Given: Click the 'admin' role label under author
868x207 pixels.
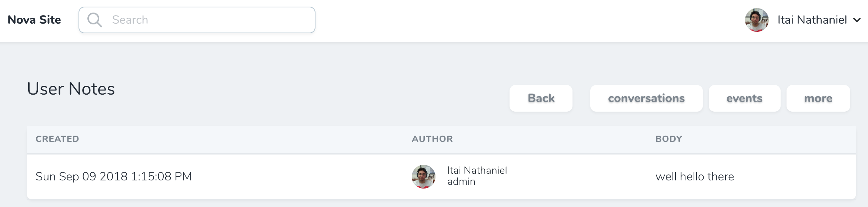Looking at the screenshot, I should click(x=461, y=182).
